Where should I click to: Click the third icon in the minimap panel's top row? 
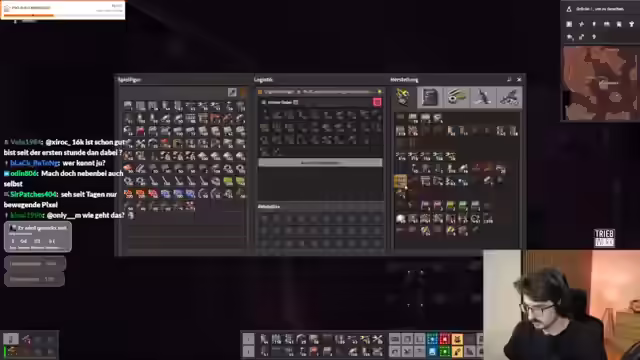click(594, 24)
